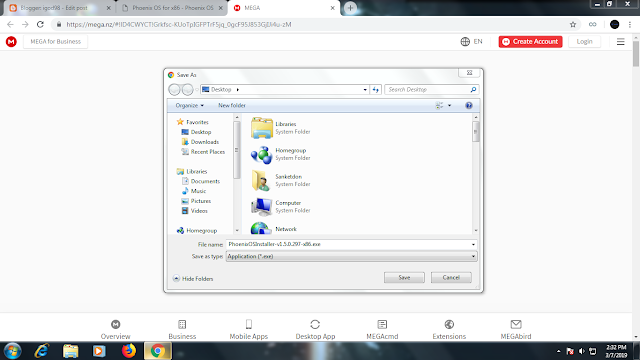Open the Chrome three-dot menu
Viewport: 640px width, 360px height.
[630, 24]
